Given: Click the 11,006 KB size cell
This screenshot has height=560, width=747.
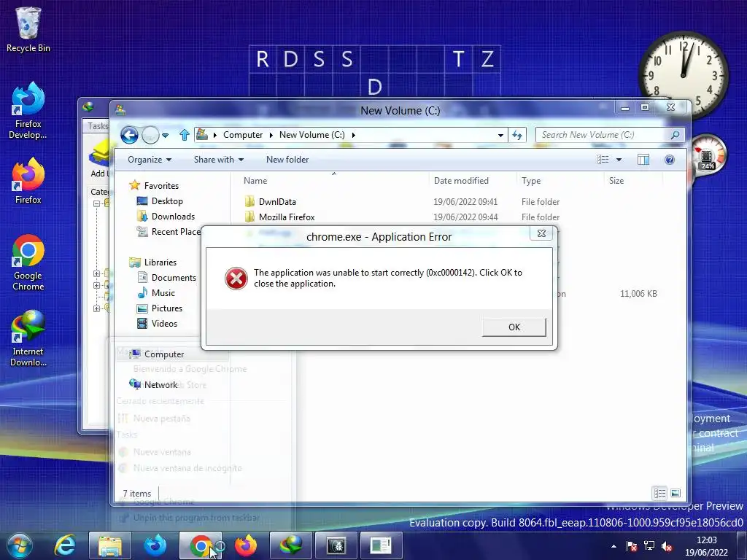Looking at the screenshot, I should (638, 294).
